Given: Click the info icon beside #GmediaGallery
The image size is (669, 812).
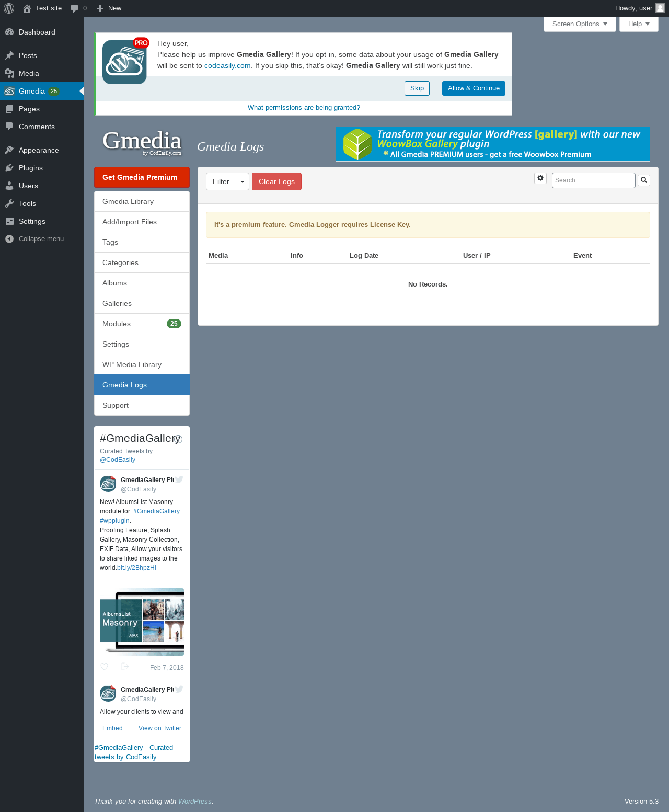Looking at the screenshot, I should point(178,439).
